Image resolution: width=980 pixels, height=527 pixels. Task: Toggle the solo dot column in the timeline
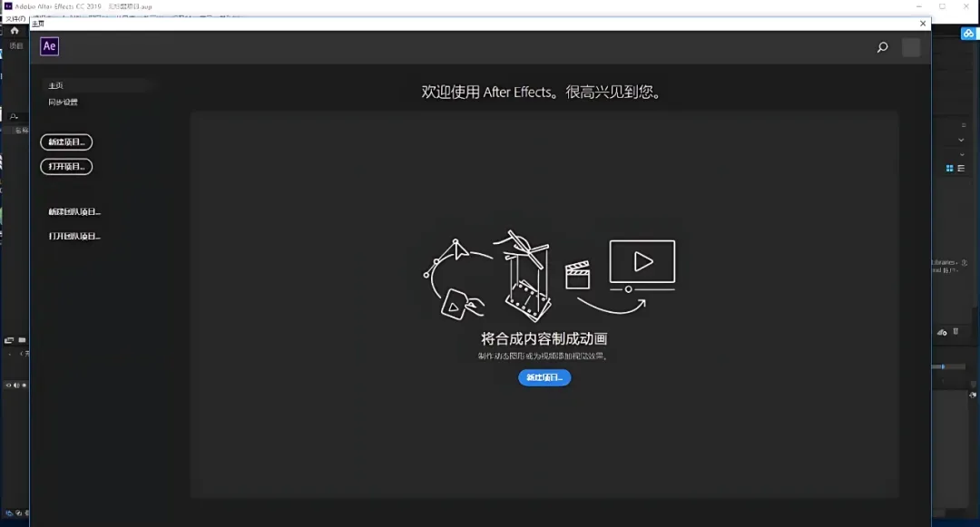(x=24, y=385)
